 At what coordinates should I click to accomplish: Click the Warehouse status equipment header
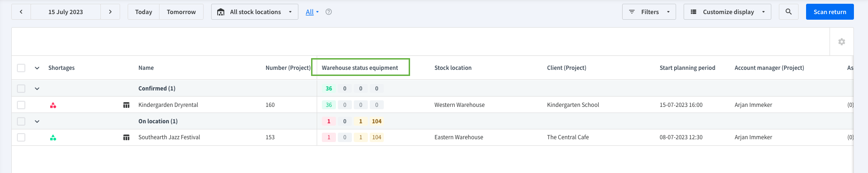(360, 68)
